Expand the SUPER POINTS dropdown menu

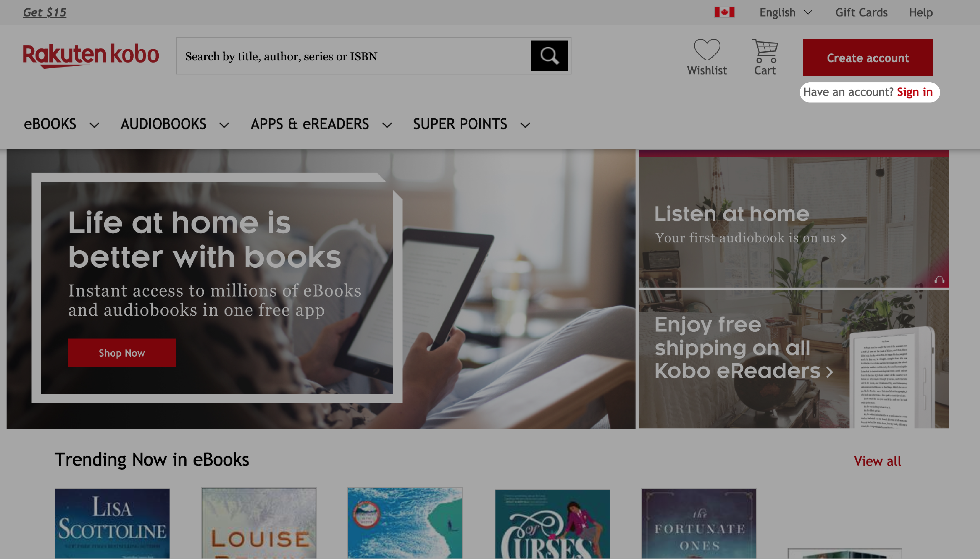coord(524,124)
